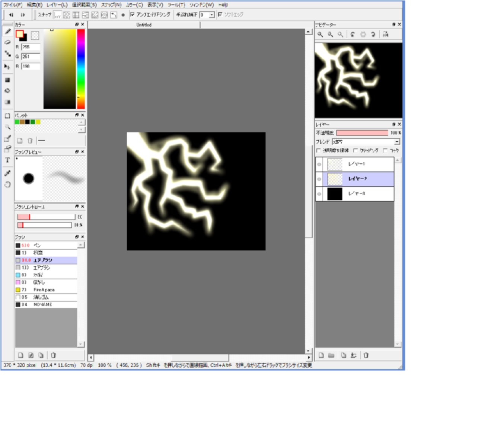The image size is (484, 448).
Task: Select the Move tool
Action: (x=7, y=67)
